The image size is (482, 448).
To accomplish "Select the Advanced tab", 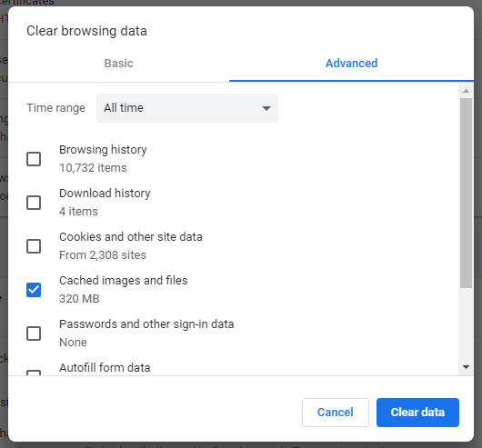I will click(x=351, y=64).
